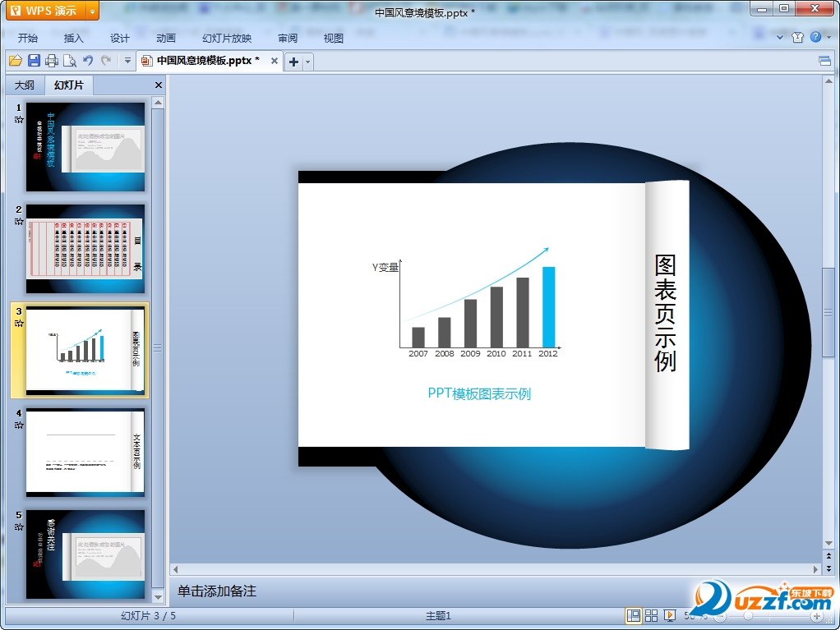
Task: Zoom out with the minus button
Action: tap(721, 616)
